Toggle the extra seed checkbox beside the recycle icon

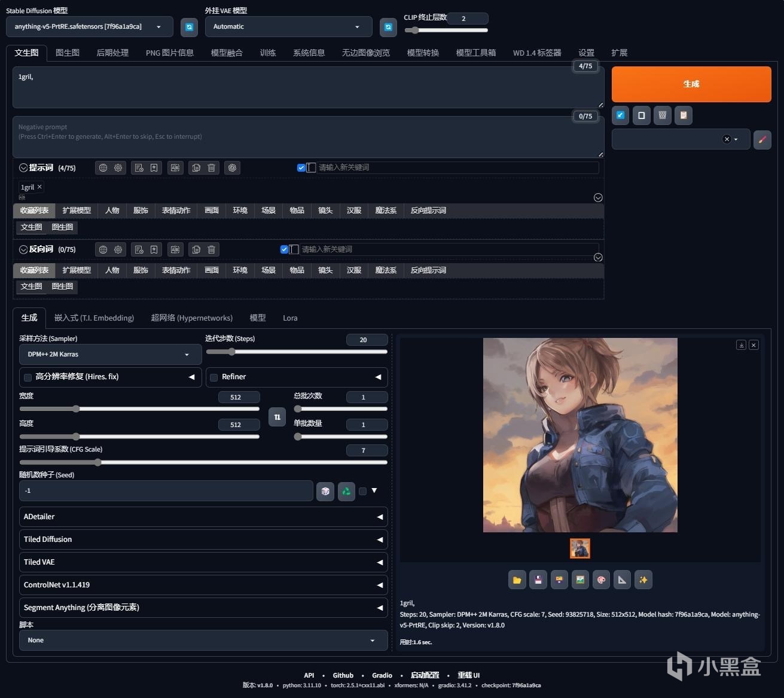click(x=362, y=491)
